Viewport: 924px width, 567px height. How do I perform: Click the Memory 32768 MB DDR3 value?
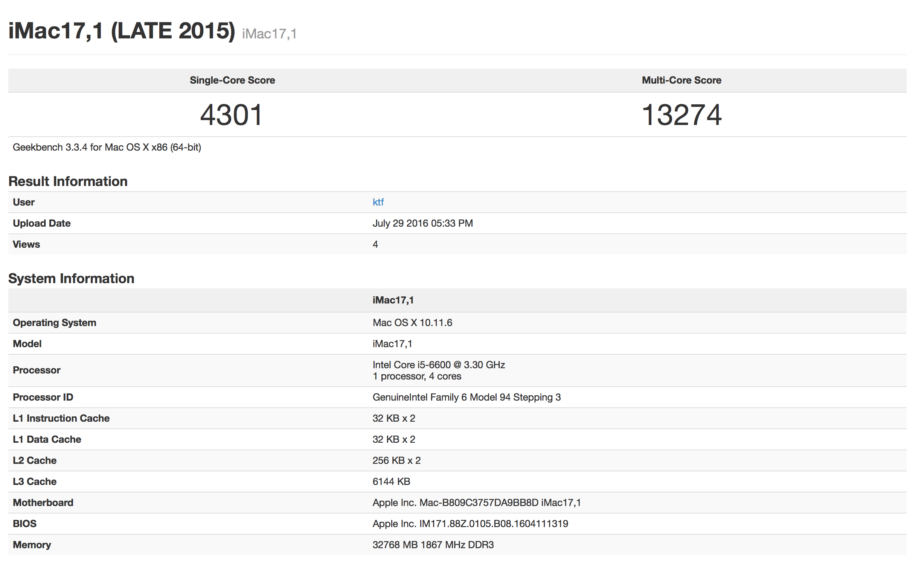click(x=433, y=545)
